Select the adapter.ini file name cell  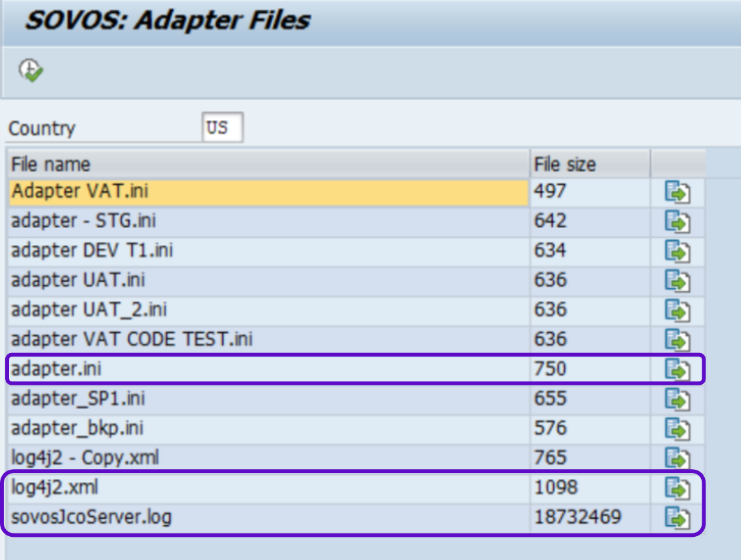[x=268, y=369]
